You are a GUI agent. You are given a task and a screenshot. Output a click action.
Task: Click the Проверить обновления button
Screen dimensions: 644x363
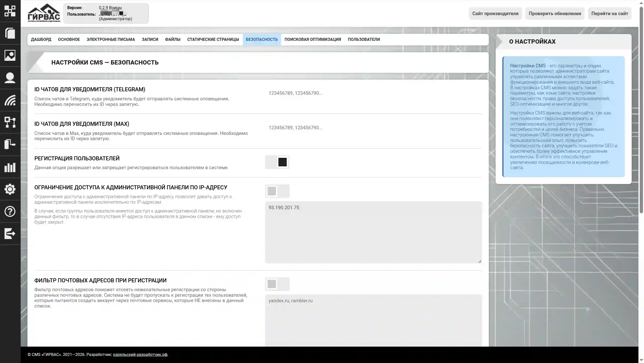555,13
